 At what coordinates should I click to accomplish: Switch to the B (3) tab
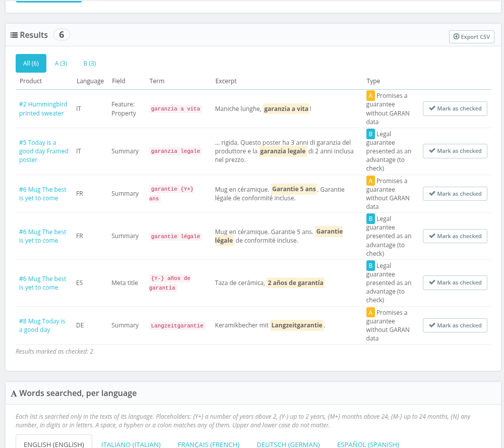(x=90, y=64)
